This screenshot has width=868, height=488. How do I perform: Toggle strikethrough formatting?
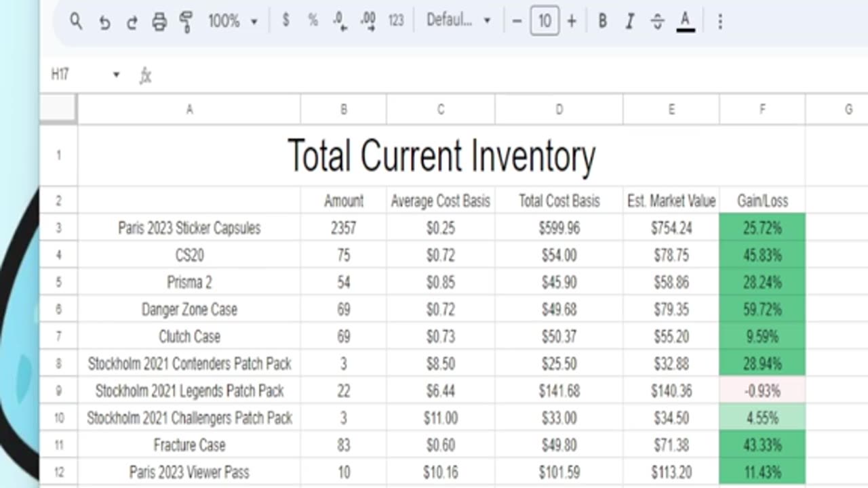(x=657, y=22)
